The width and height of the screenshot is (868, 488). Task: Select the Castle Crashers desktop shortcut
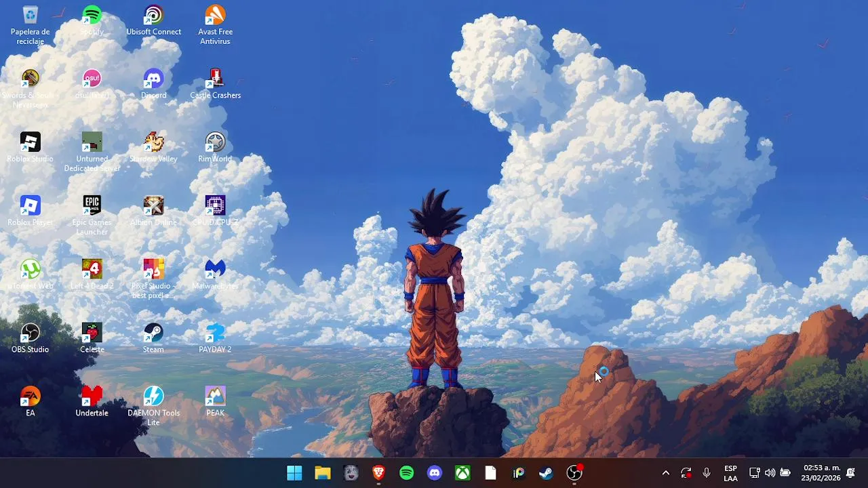(215, 84)
